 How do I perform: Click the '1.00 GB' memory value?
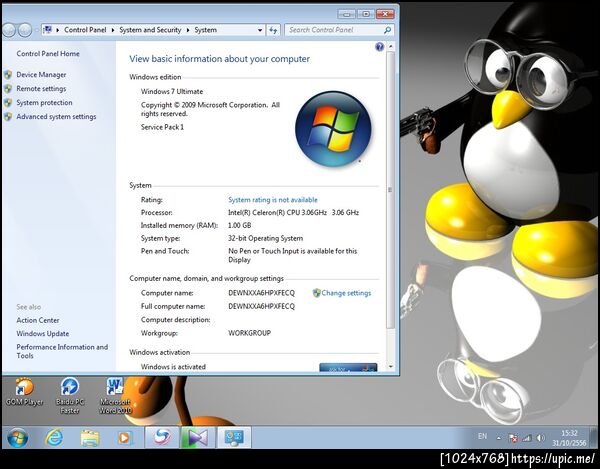240,225
